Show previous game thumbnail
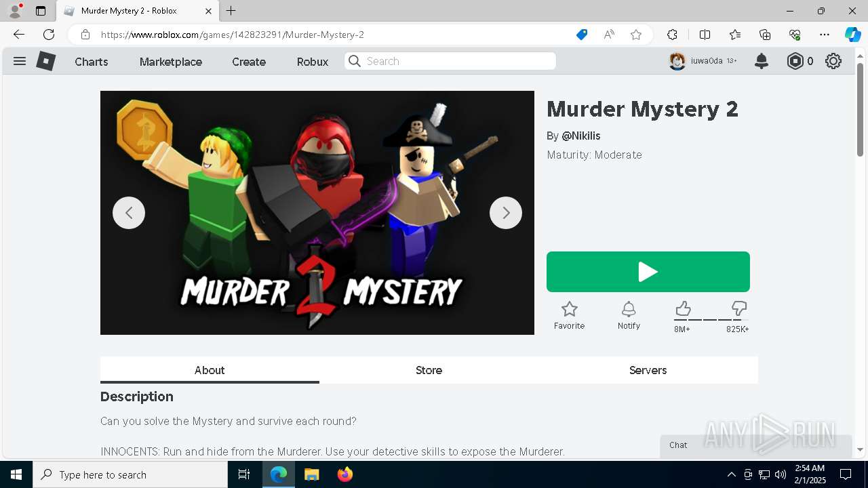Viewport: 868px width, 488px height. point(129,213)
